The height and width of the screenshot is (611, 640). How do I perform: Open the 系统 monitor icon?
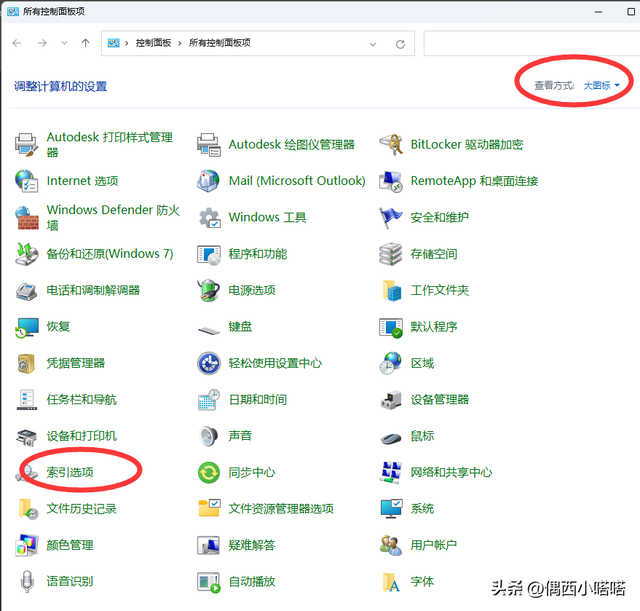click(391, 509)
